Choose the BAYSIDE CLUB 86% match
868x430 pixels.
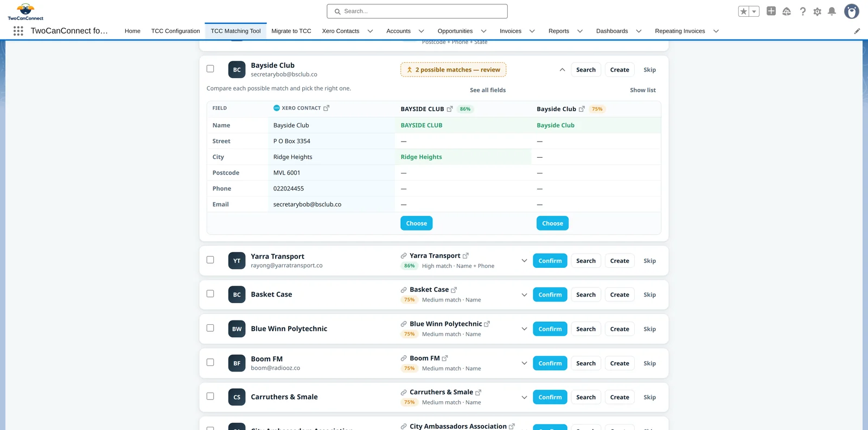pyautogui.click(x=417, y=223)
